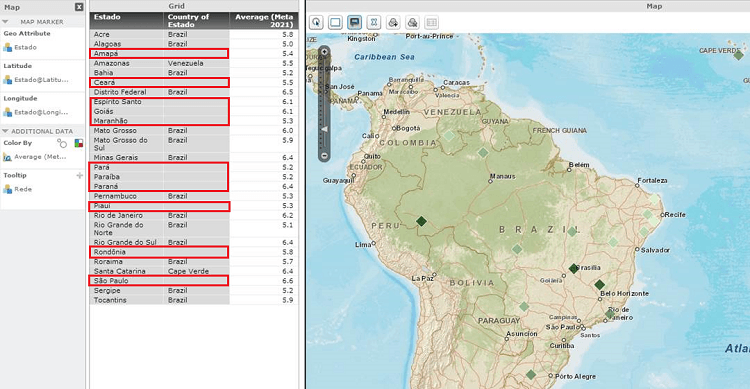
Task: Select the Ceará row
Action: click(194, 82)
